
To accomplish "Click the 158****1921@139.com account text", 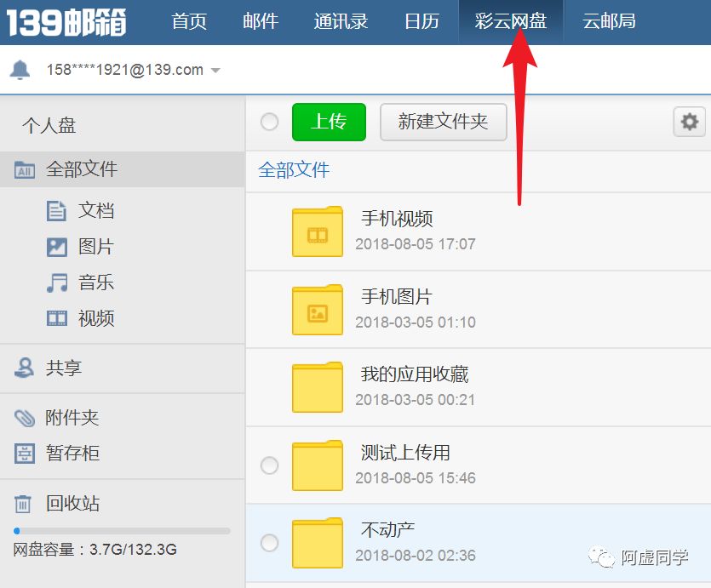I will click(x=124, y=70).
